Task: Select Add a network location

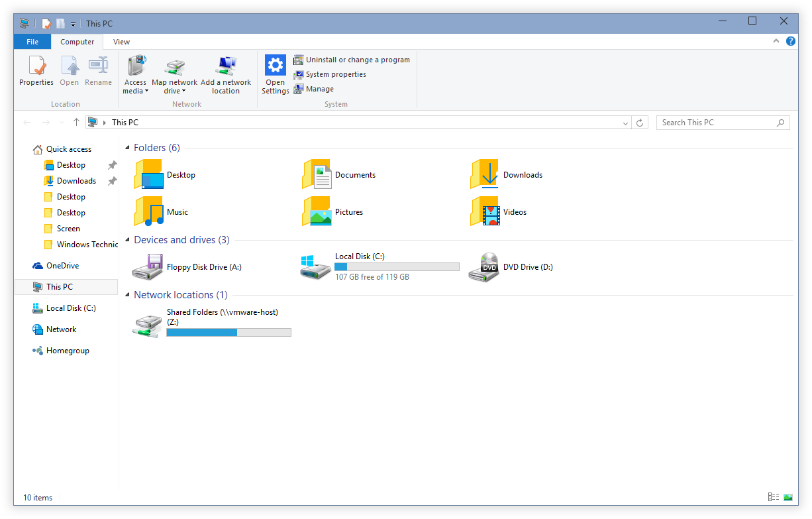Action: pyautogui.click(x=226, y=75)
